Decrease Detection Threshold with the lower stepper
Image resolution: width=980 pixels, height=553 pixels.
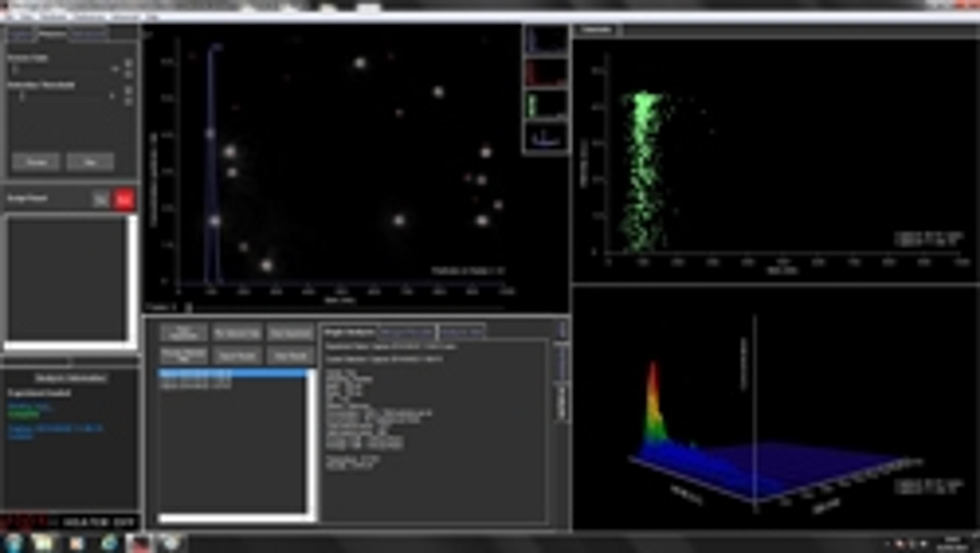click(x=129, y=102)
